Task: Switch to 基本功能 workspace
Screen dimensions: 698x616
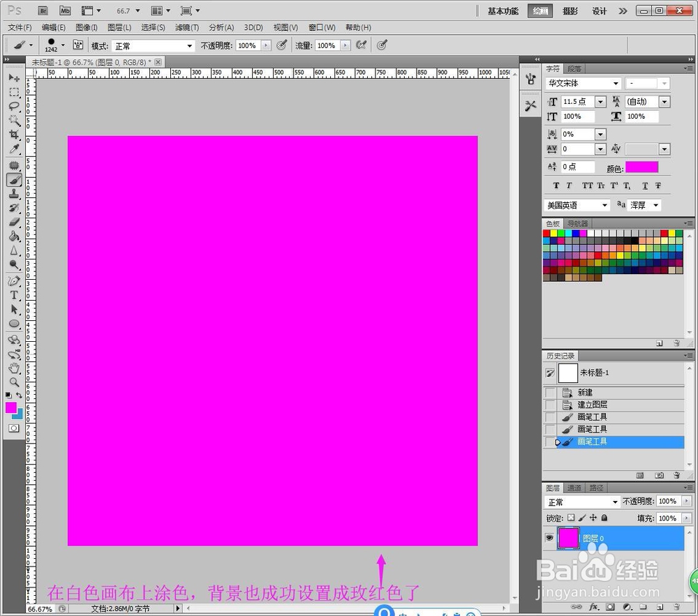Action: [503, 11]
